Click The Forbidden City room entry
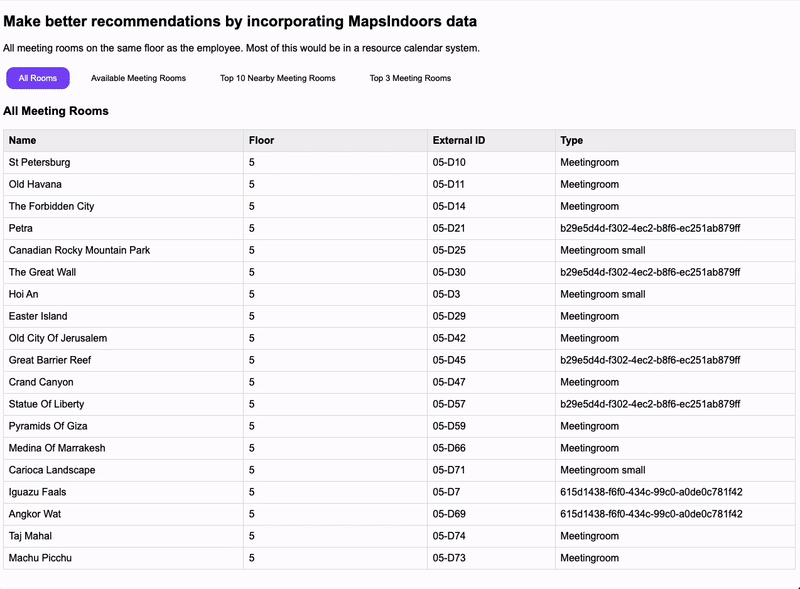 [x=51, y=206]
